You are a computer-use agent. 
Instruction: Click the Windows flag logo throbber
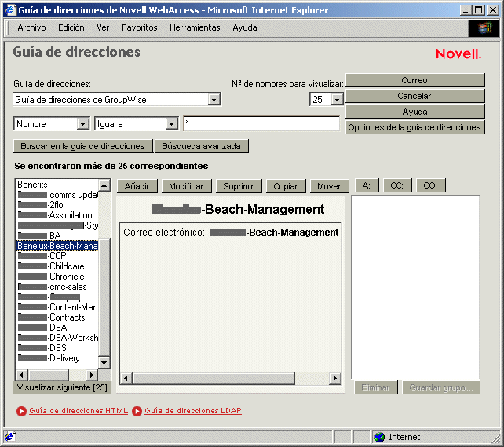click(484, 28)
